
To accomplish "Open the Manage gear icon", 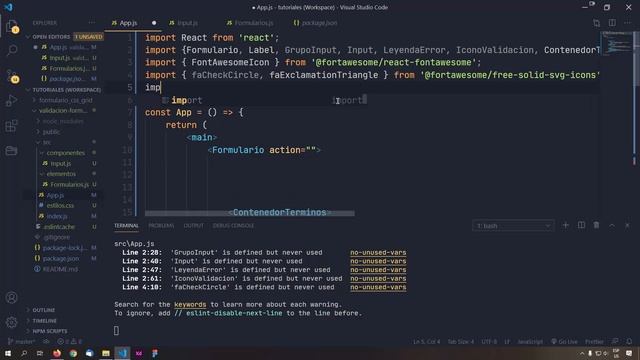I will 11,322.
